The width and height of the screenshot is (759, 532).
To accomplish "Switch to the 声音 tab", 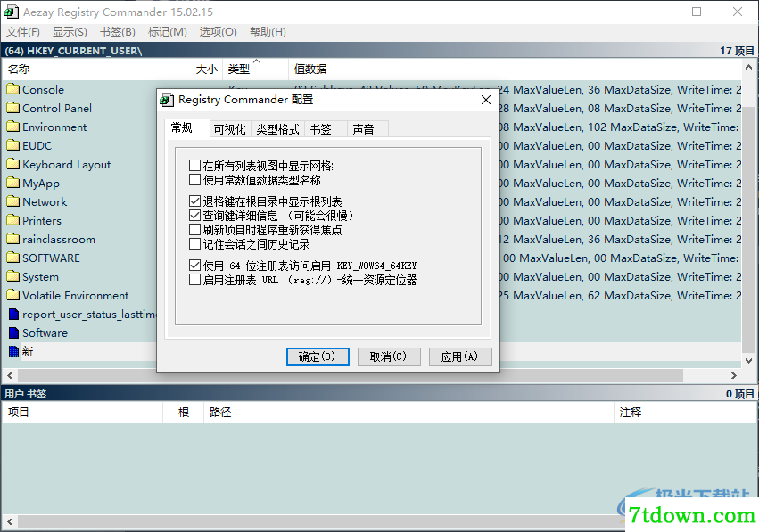I will (x=367, y=129).
